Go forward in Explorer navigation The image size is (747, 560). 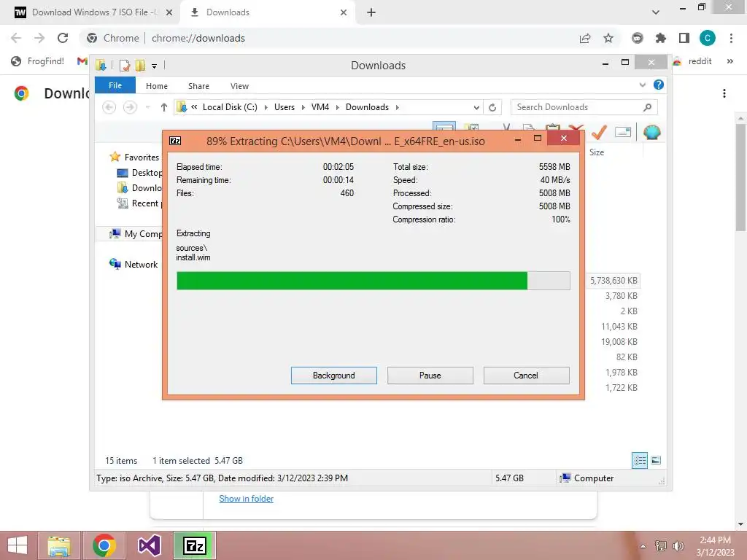pyautogui.click(x=130, y=107)
